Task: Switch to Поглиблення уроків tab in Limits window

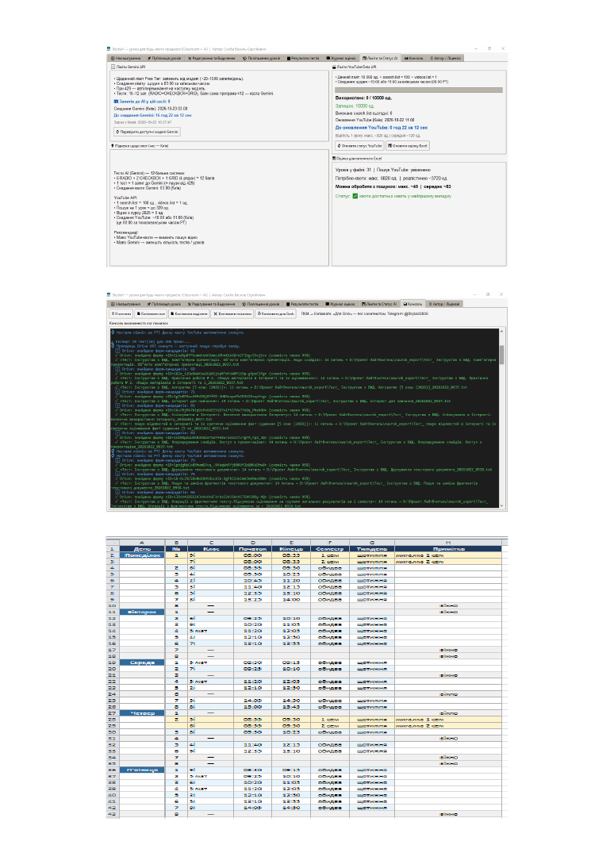Action: [261, 58]
